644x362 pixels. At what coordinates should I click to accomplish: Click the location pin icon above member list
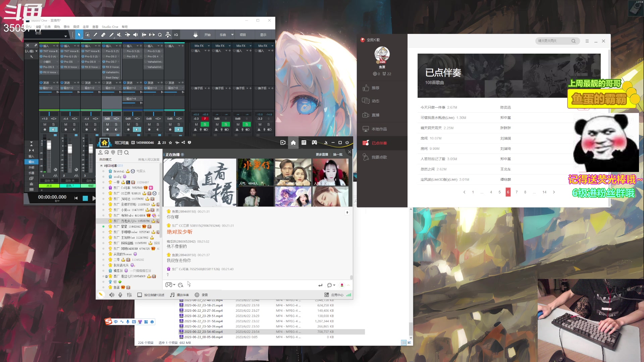click(x=113, y=153)
